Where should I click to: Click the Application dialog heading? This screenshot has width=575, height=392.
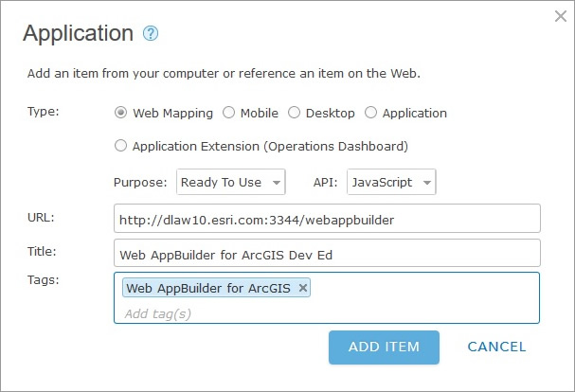tap(78, 33)
